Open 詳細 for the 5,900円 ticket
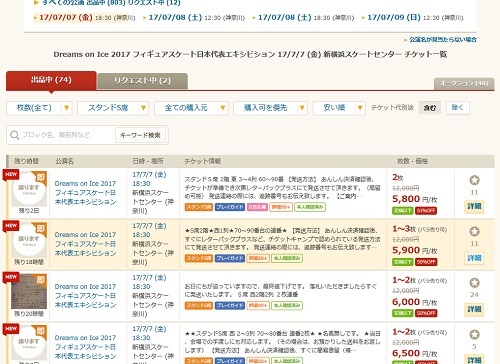500x364 pixels. [x=474, y=258]
